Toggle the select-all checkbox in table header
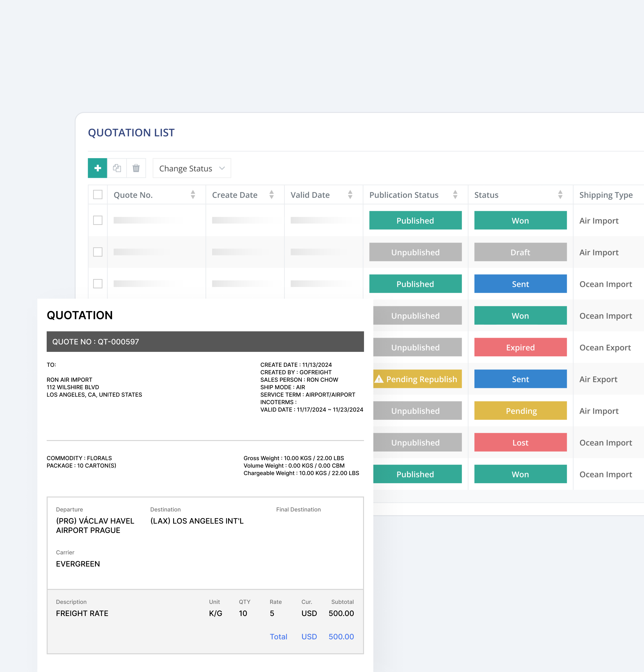Screen dimensions: 644x672 98,195
